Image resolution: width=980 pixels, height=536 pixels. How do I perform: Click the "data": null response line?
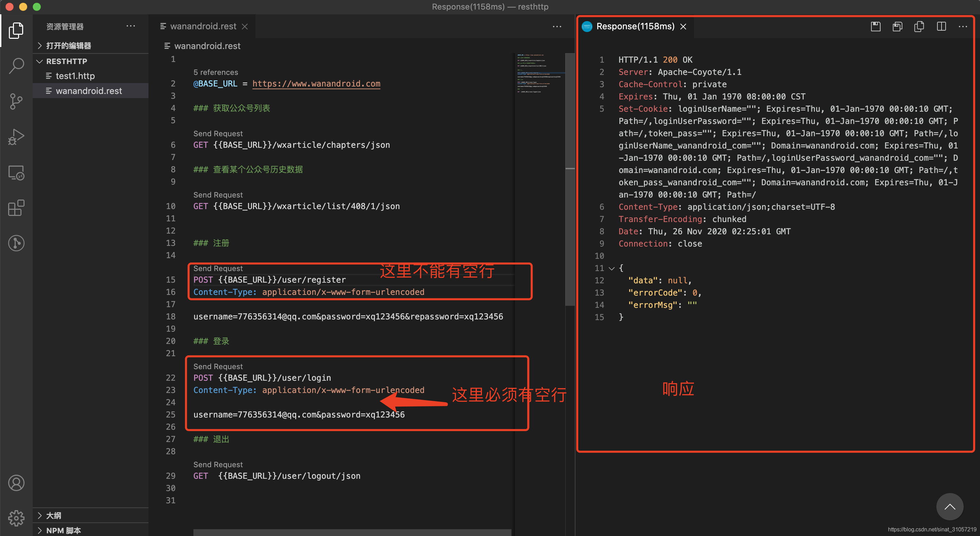(660, 280)
